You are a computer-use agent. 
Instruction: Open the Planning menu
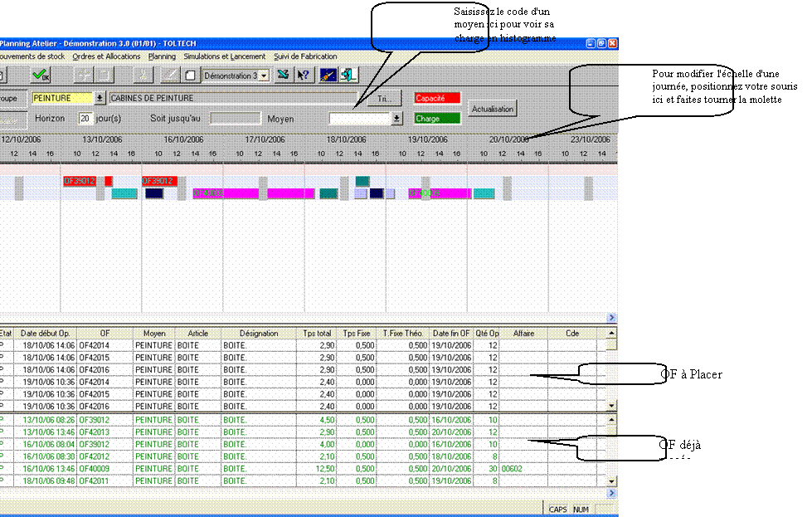162,56
